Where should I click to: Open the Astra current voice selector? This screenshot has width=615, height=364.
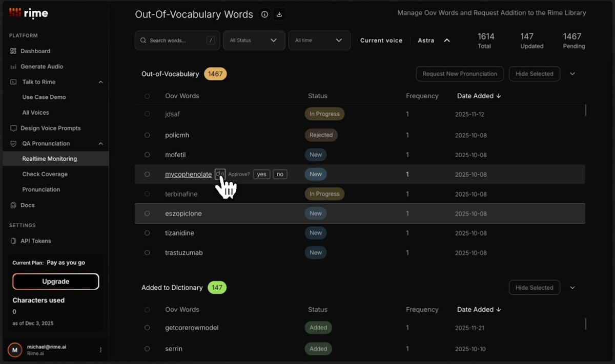tap(434, 40)
